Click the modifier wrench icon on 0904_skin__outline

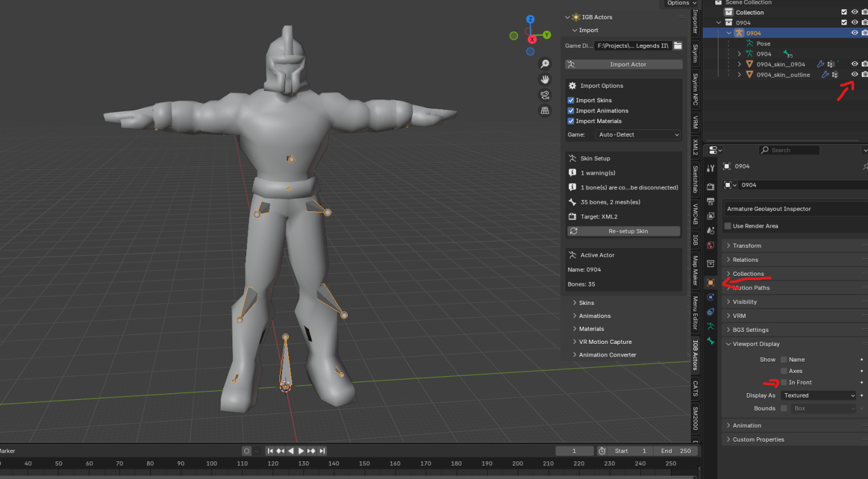point(824,74)
